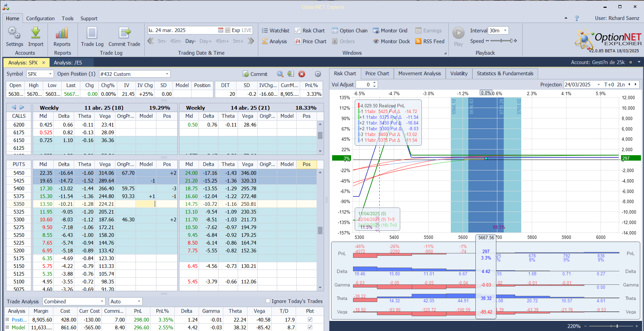Open the Combined trade analysis dropdown
The height and width of the screenshot is (331, 644).
point(102,301)
